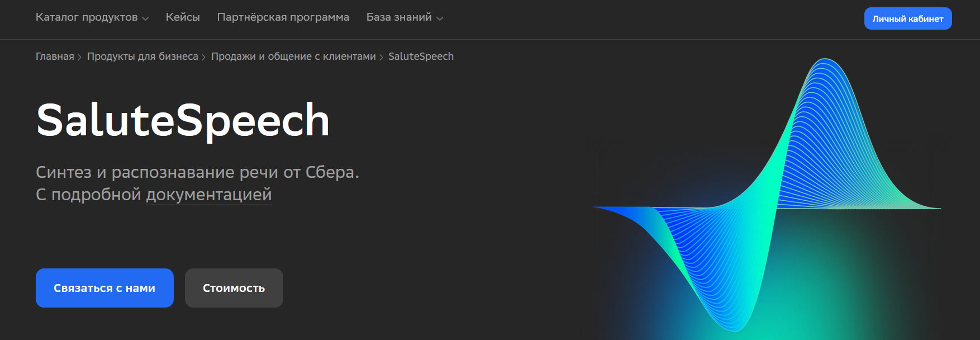The image size is (980, 340).
Task: Click the Синтез и распознавание речи subtitle
Action: click(x=198, y=172)
